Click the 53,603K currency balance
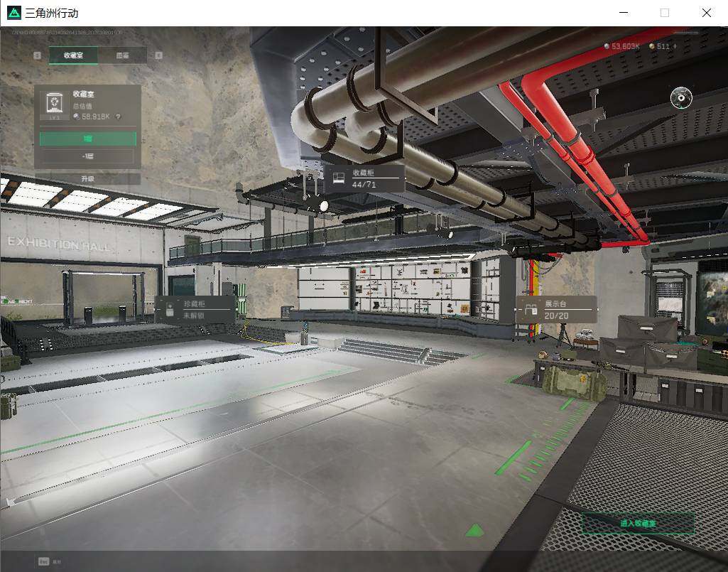Screen dimensions: 728x572 pos(621,46)
